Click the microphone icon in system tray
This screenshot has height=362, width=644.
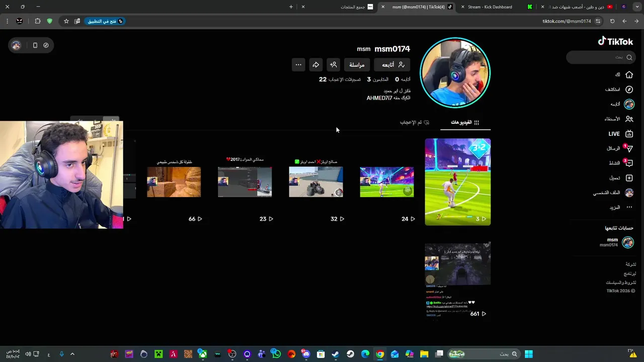(61, 354)
